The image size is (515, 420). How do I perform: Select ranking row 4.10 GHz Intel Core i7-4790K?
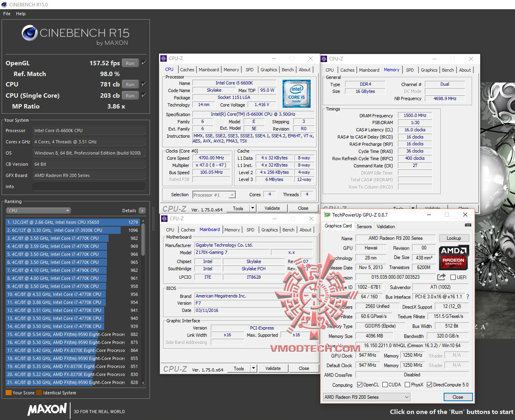point(72,270)
